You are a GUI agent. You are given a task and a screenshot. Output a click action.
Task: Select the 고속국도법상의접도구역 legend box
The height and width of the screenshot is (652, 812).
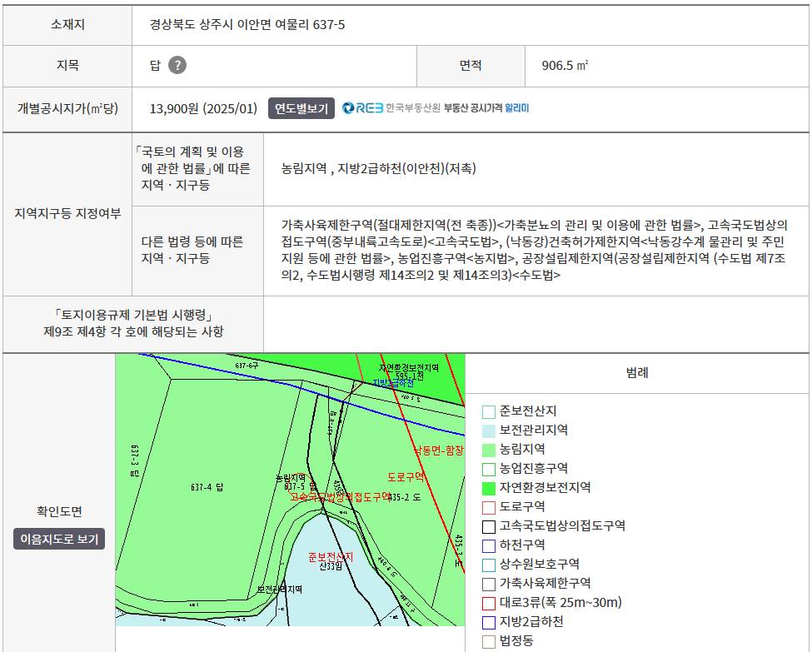(x=489, y=526)
